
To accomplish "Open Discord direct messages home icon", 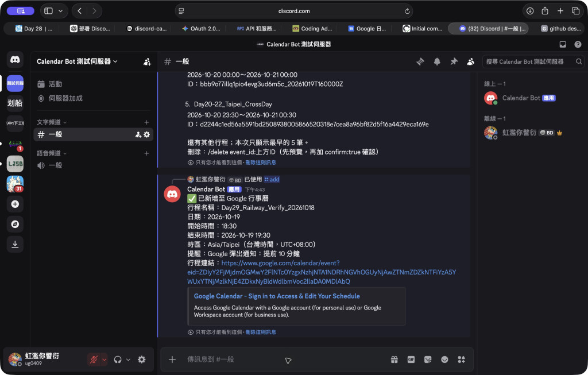I will [x=15, y=60].
